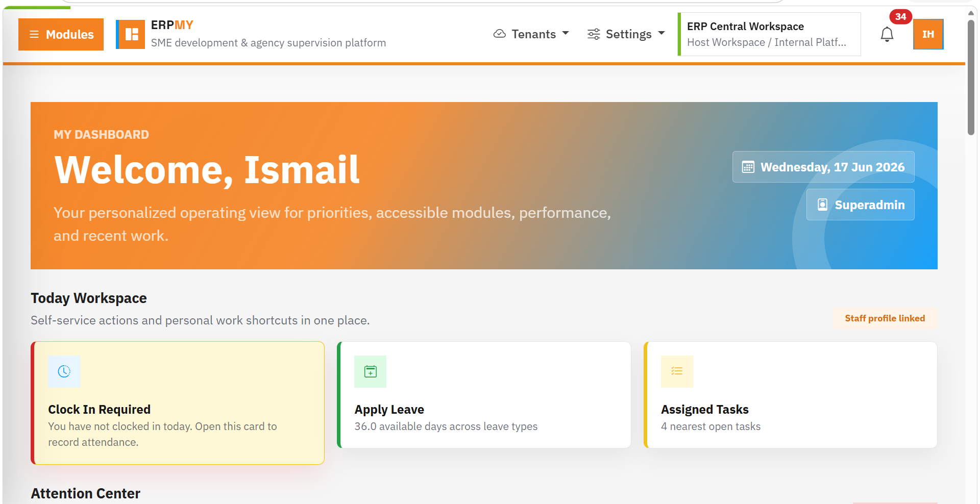Open the Assigned Tasks card
The height and width of the screenshot is (504, 980).
(x=790, y=395)
